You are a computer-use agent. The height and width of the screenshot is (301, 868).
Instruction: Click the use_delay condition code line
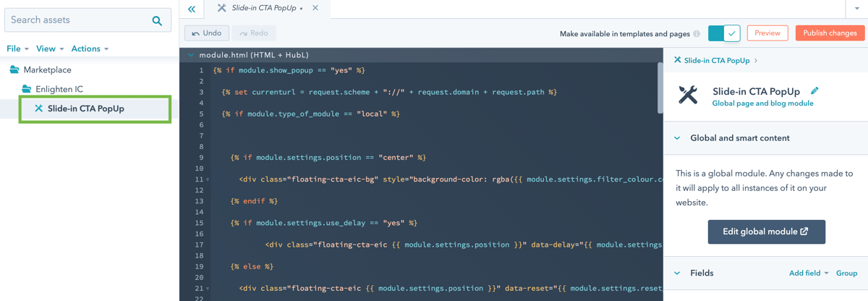click(x=324, y=223)
